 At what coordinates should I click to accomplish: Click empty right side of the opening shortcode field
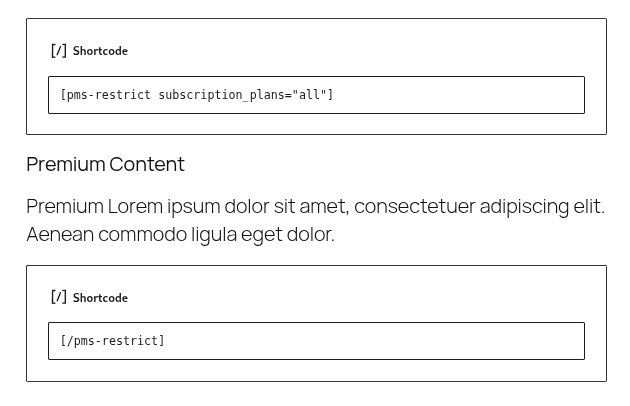(458, 95)
